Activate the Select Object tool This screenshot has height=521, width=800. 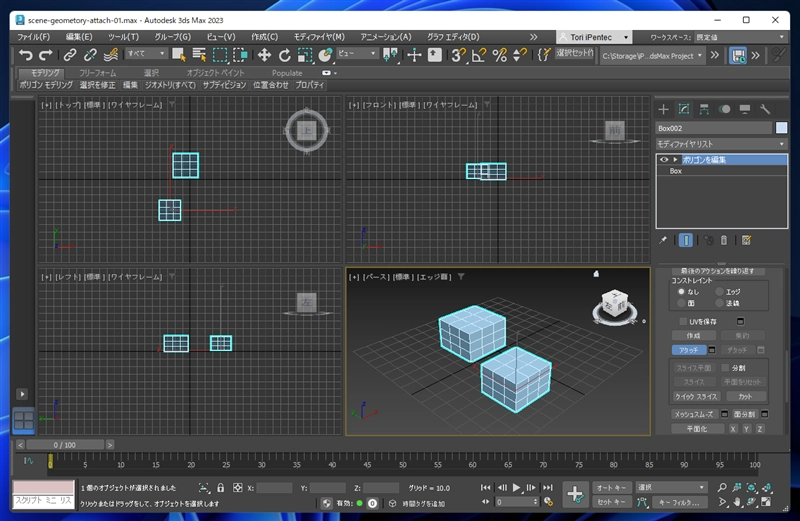[x=179, y=55]
